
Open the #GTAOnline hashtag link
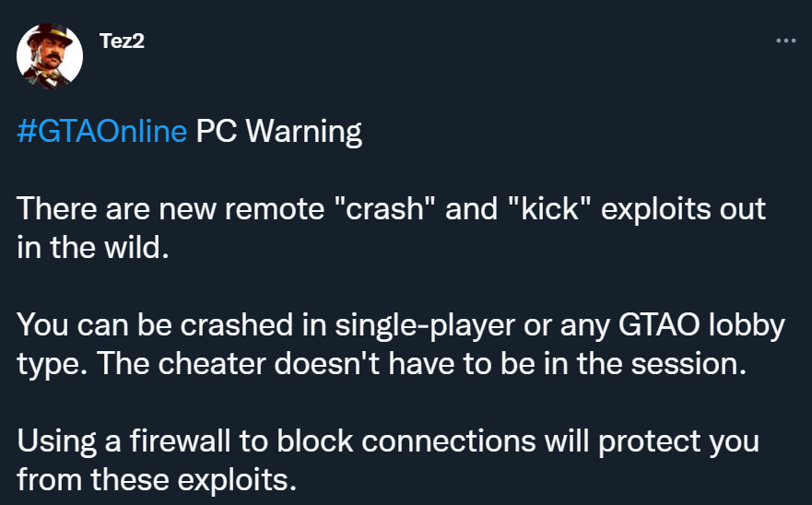(101, 132)
